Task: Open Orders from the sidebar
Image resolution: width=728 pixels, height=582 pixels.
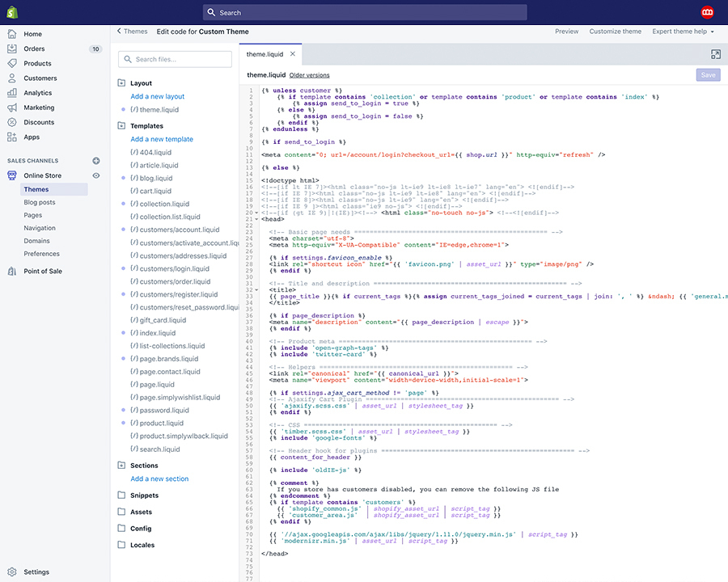Action: click(x=34, y=49)
